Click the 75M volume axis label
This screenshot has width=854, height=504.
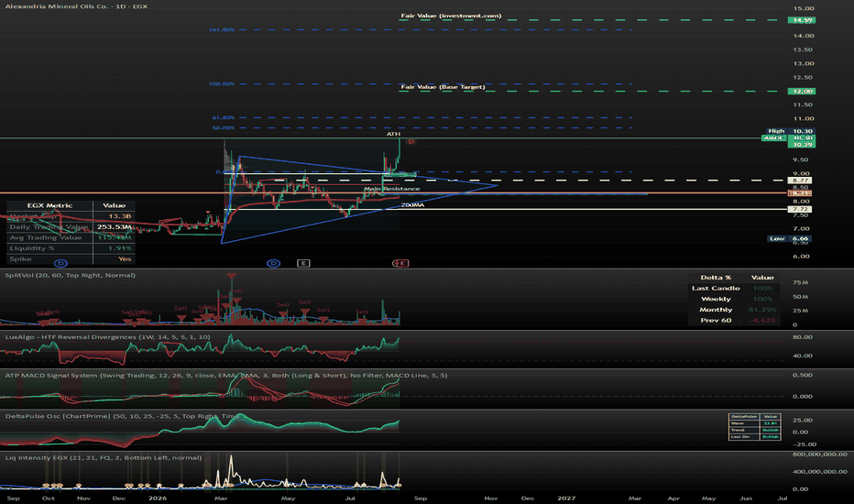(801, 282)
